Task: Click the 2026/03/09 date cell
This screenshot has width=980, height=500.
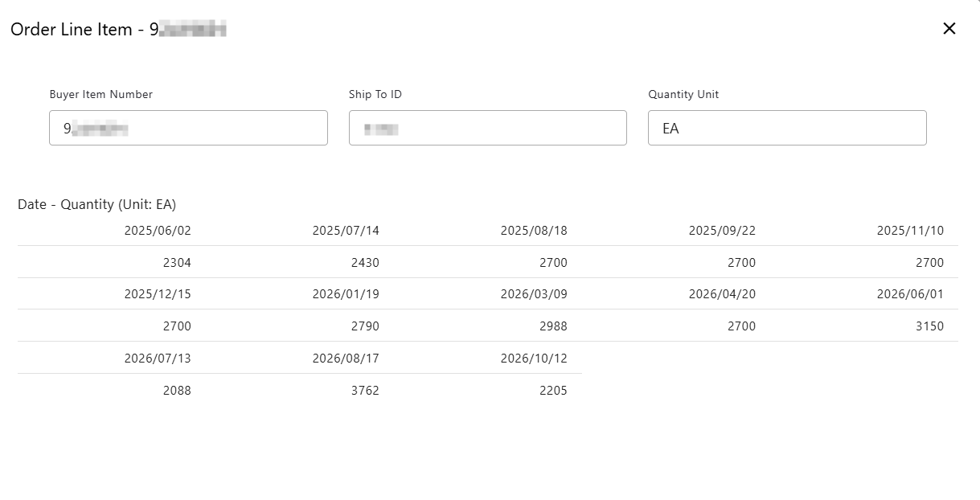Action: click(534, 294)
